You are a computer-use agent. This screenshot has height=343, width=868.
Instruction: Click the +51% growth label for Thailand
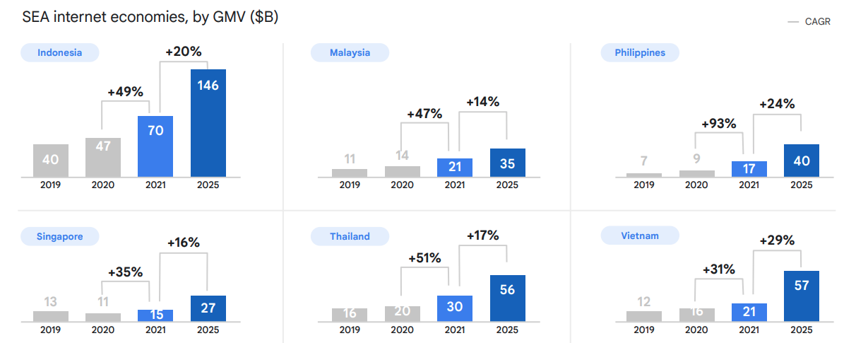point(424,258)
